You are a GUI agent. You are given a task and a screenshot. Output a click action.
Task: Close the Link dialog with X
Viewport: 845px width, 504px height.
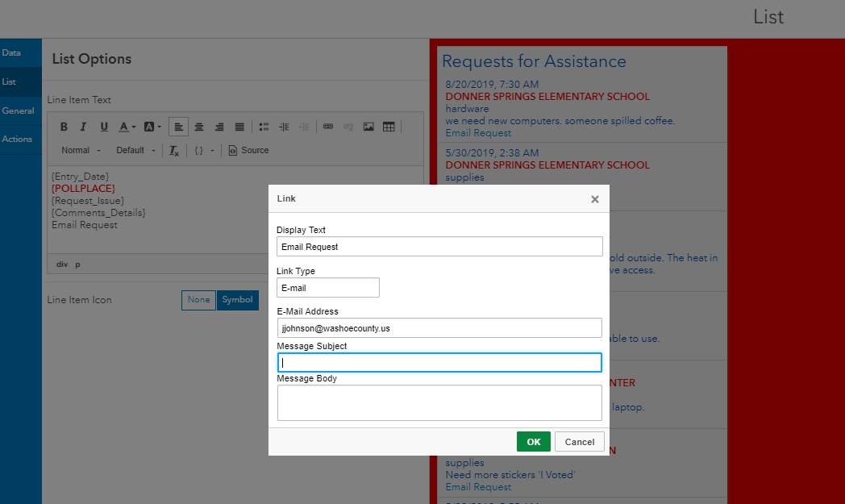tap(594, 199)
